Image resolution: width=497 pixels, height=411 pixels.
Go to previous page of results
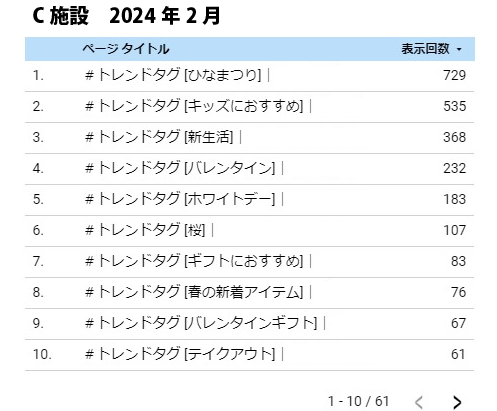tap(419, 402)
